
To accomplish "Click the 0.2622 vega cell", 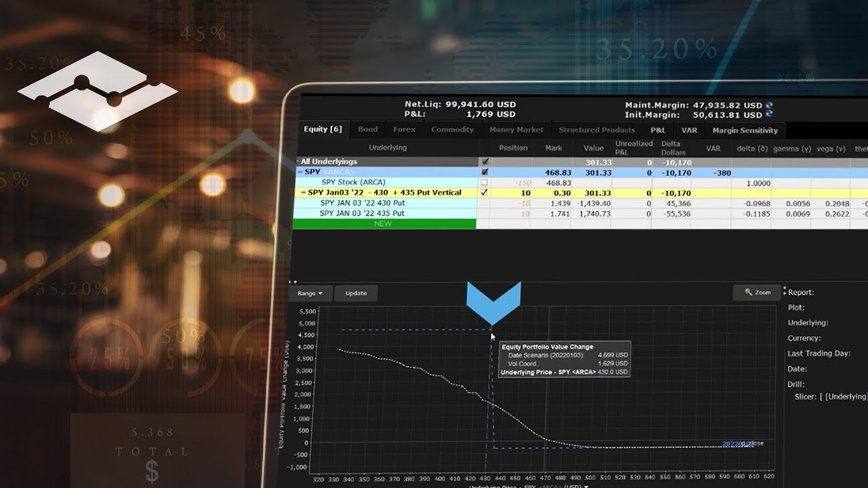I will click(x=837, y=213).
